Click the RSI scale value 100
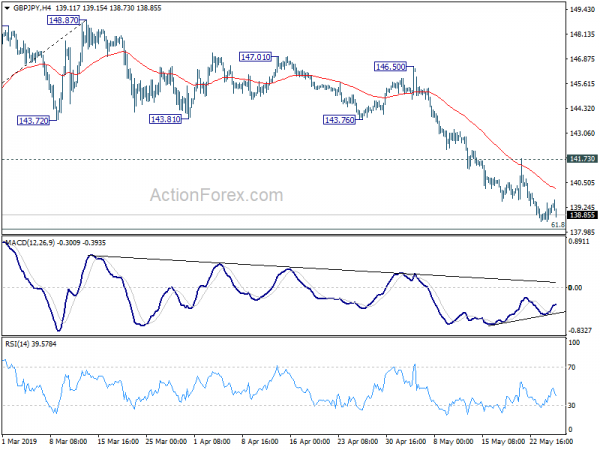This screenshot has width=600, height=450. [574, 343]
